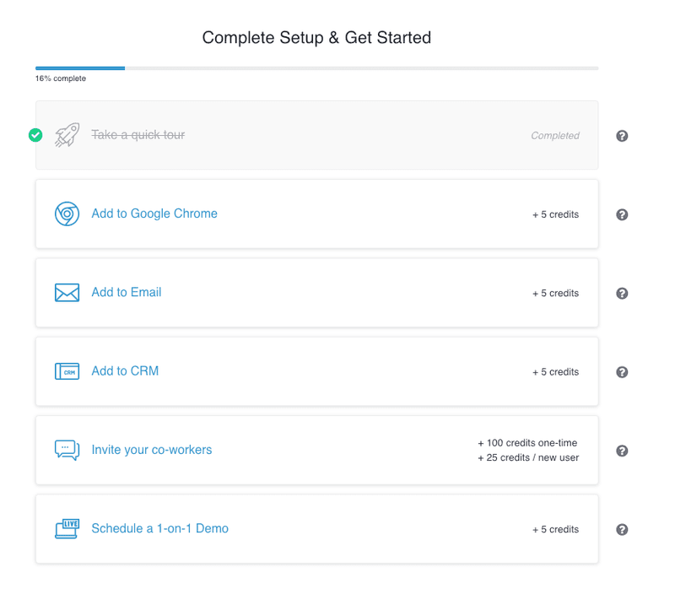Show help for Add to Email
The image size is (675, 616).
tap(622, 294)
